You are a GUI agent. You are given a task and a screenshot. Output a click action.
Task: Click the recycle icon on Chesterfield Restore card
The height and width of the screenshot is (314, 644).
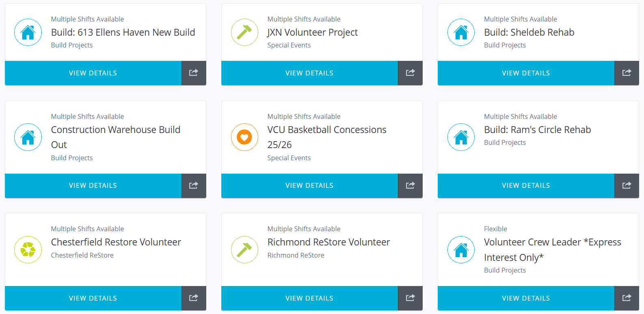pos(28,249)
